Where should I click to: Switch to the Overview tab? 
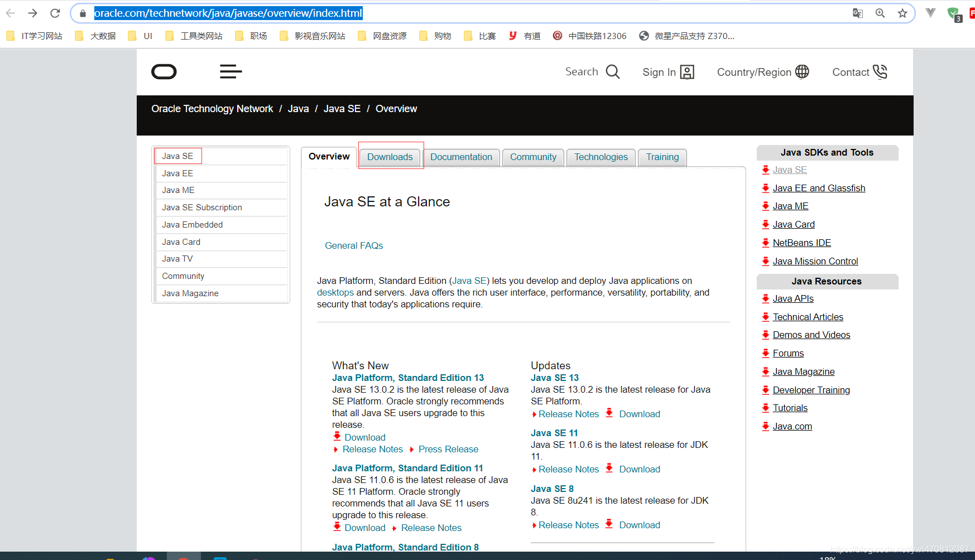coord(329,157)
